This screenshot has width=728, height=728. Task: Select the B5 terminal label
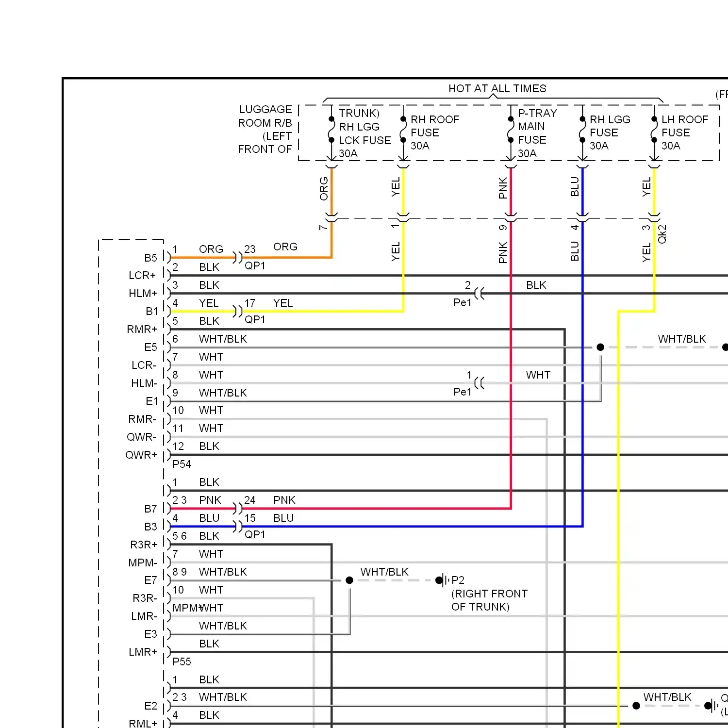tap(150, 258)
